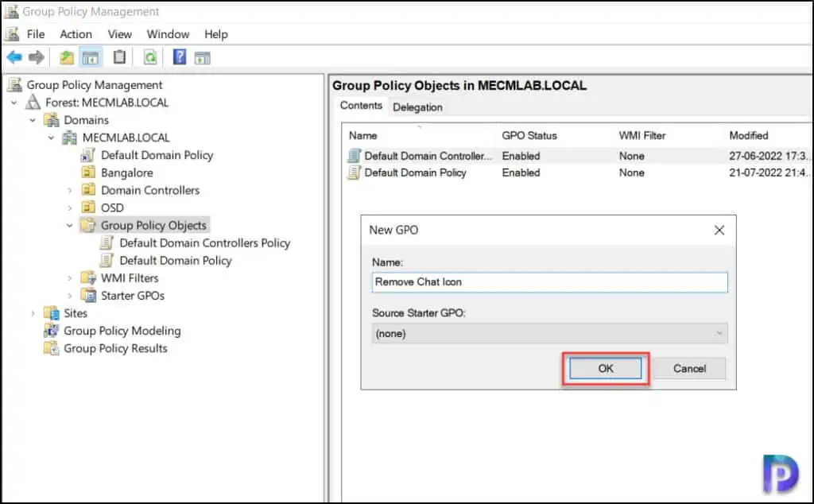This screenshot has height=504, width=814.
Task: Select Default Domain Policy link under MECMLAB.LOCAL
Action: (157, 155)
